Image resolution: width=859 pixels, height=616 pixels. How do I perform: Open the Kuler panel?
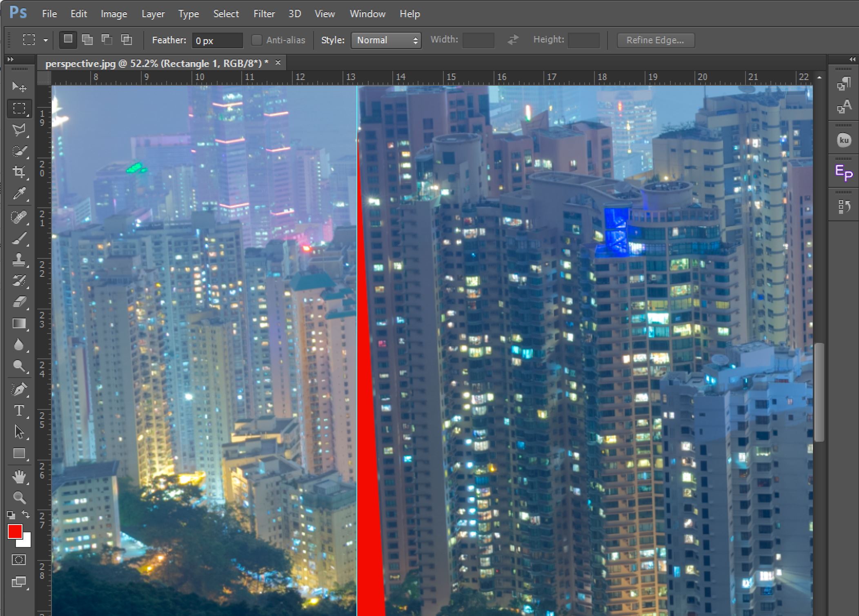coord(843,140)
